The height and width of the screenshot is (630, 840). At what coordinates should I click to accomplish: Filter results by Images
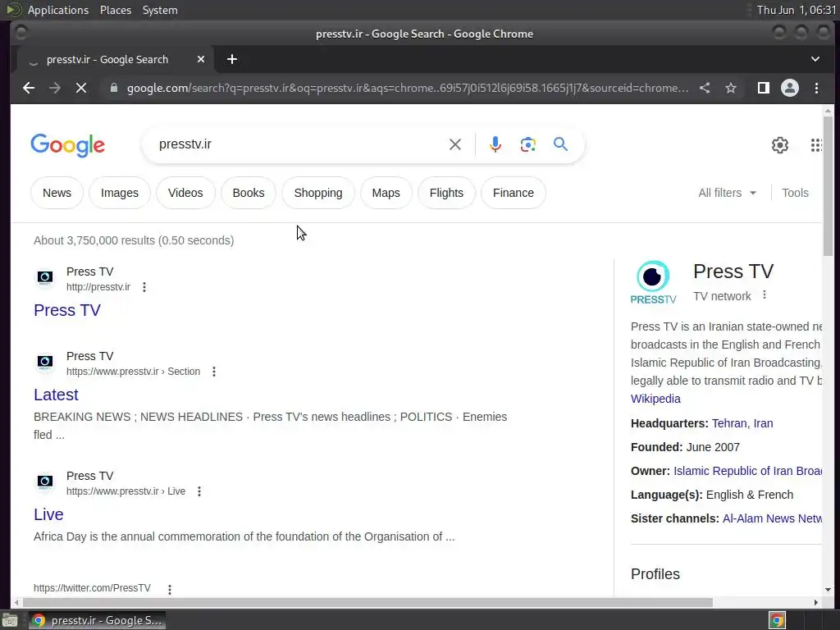[120, 193]
